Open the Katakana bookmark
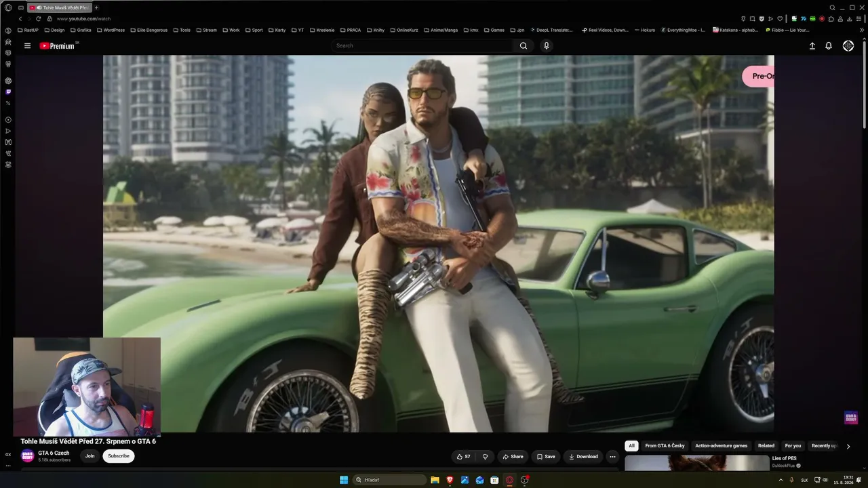 pos(736,30)
